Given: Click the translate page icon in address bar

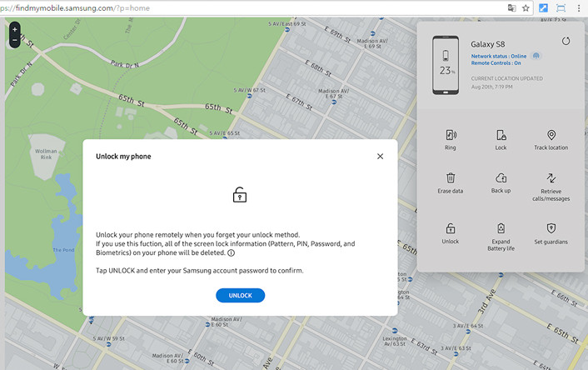Looking at the screenshot, I should [x=512, y=7].
